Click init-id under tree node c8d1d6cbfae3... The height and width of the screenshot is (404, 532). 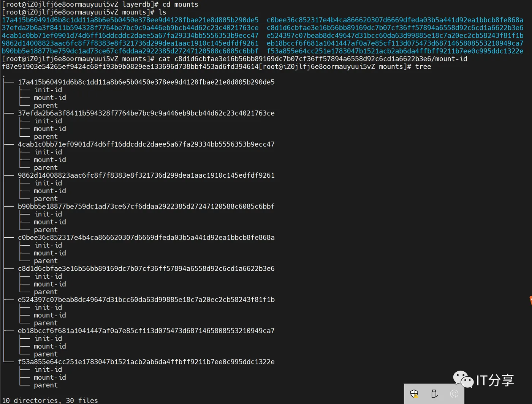[x=48, y=276]
